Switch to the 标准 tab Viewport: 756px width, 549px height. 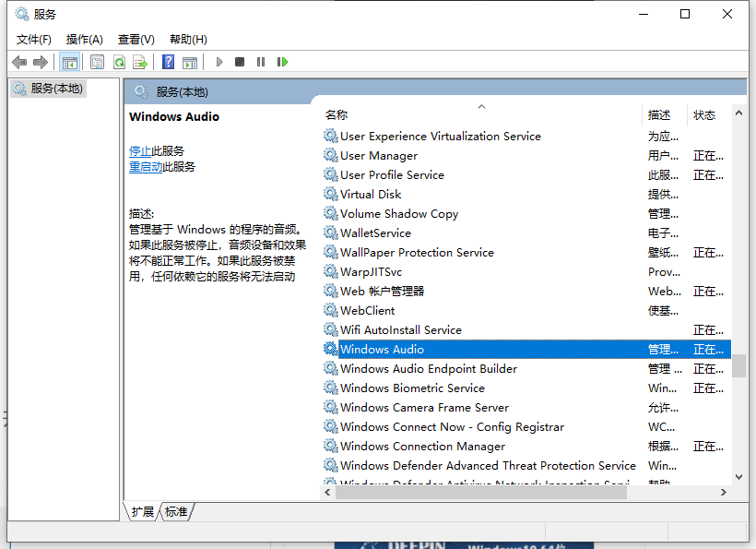click(x=175, y=511)
